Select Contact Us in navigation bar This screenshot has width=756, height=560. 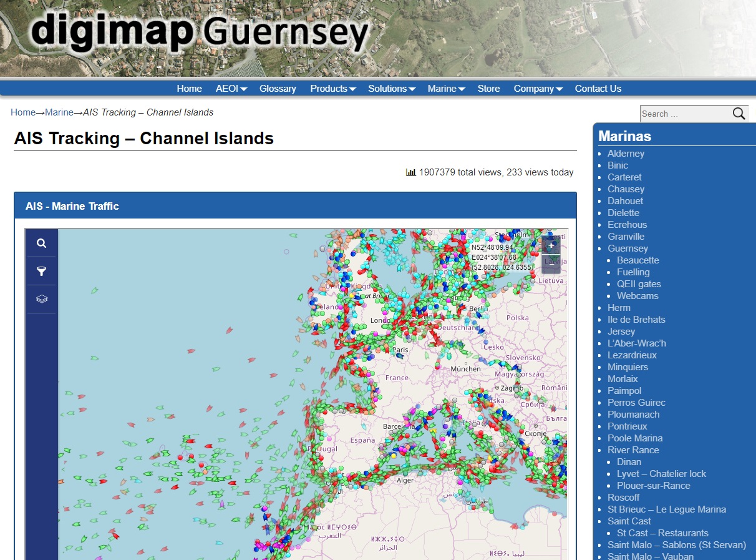[598, 89]
